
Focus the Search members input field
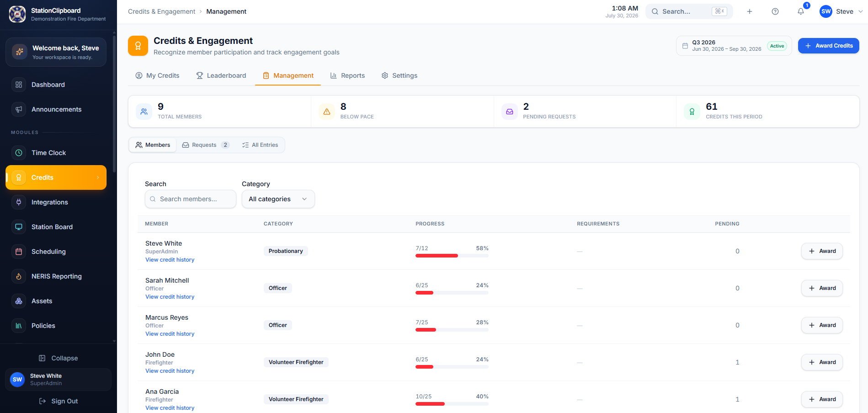(x=191, y=199)
